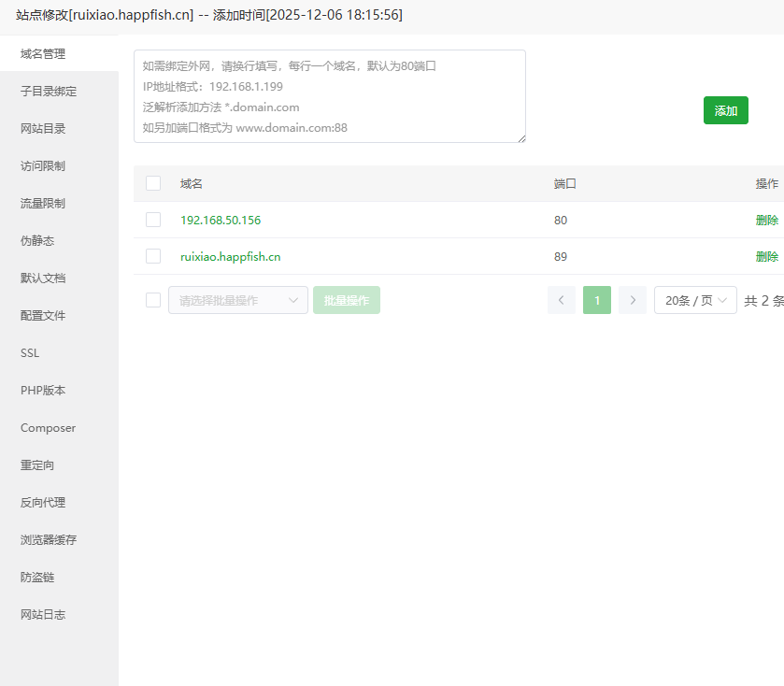Switch to the SSL section
Screen dimensions: 784x686
coord(29,352)
